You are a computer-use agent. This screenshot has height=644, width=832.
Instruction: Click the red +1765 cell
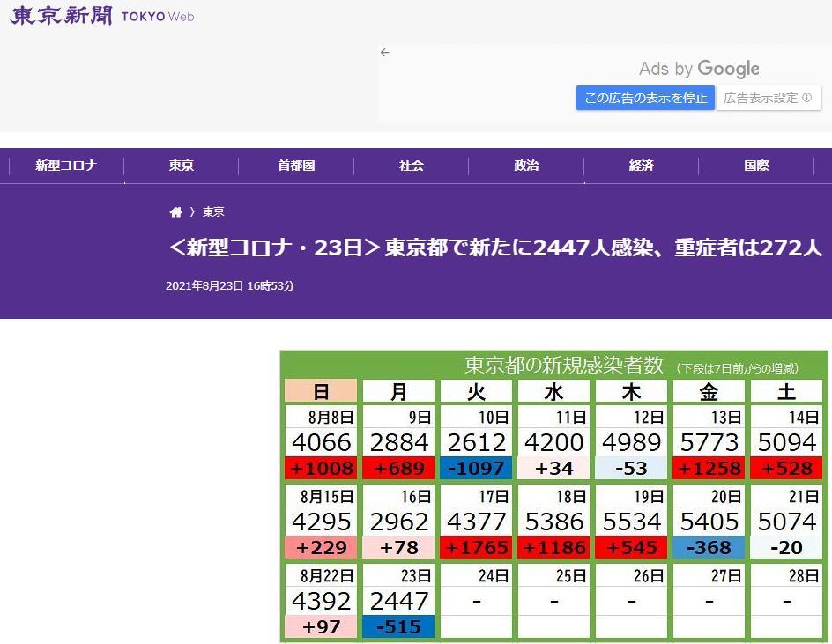476,547
